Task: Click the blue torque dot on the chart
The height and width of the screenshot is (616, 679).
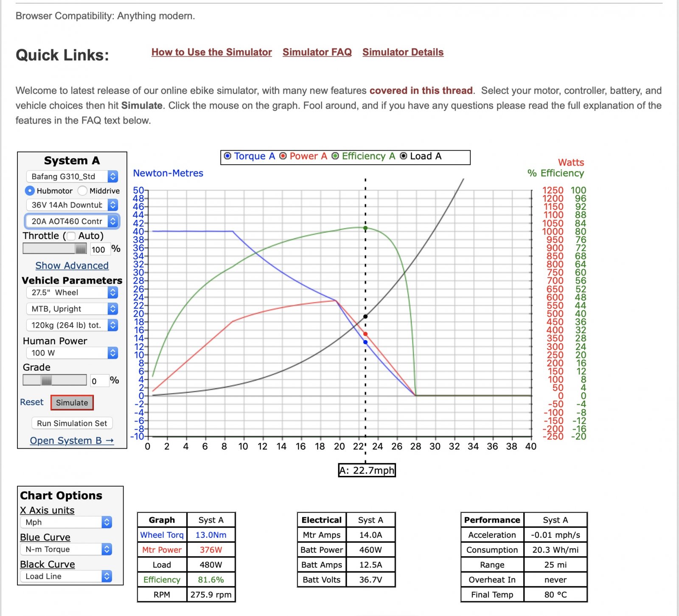Action: pos(365,342)
